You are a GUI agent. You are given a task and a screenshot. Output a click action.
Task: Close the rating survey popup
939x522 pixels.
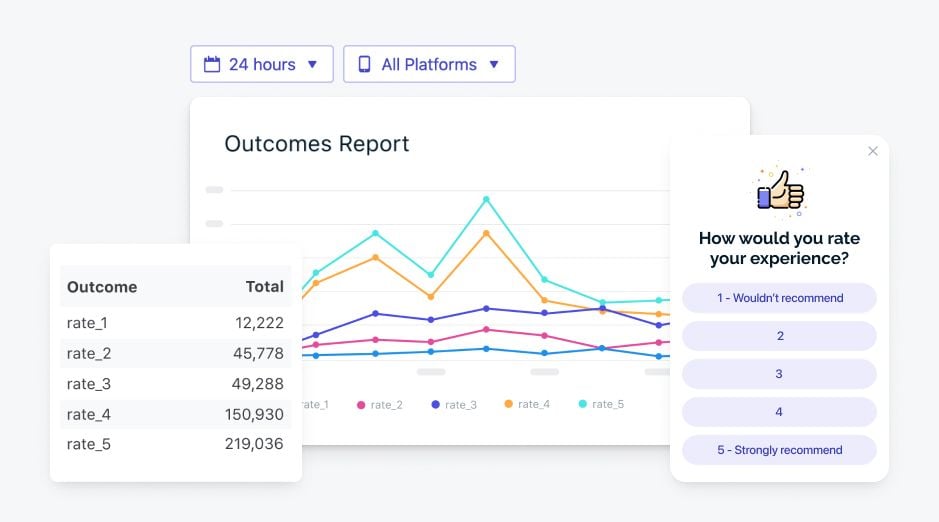(873, 151)
